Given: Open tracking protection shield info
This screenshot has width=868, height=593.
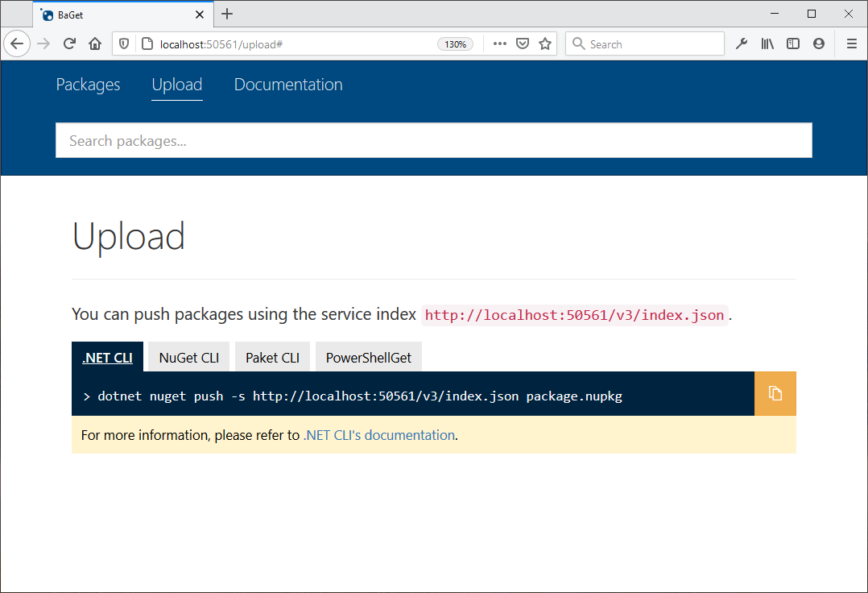Looking at the screenshot, I should 124,44.
